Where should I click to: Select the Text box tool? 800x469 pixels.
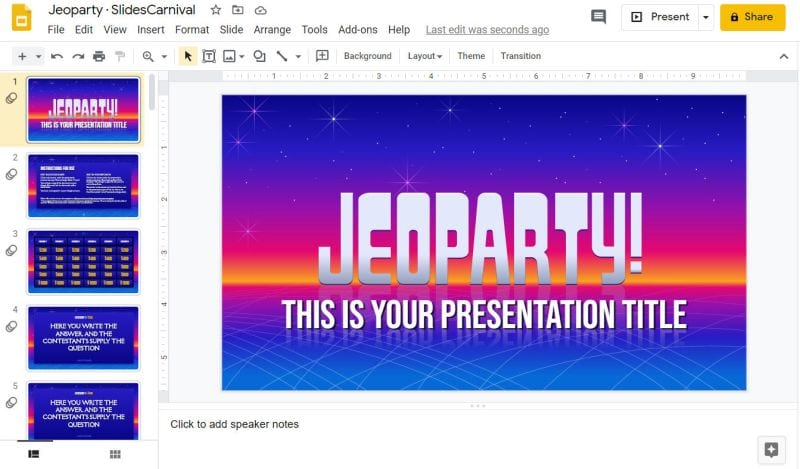click(x=209, y=56)
